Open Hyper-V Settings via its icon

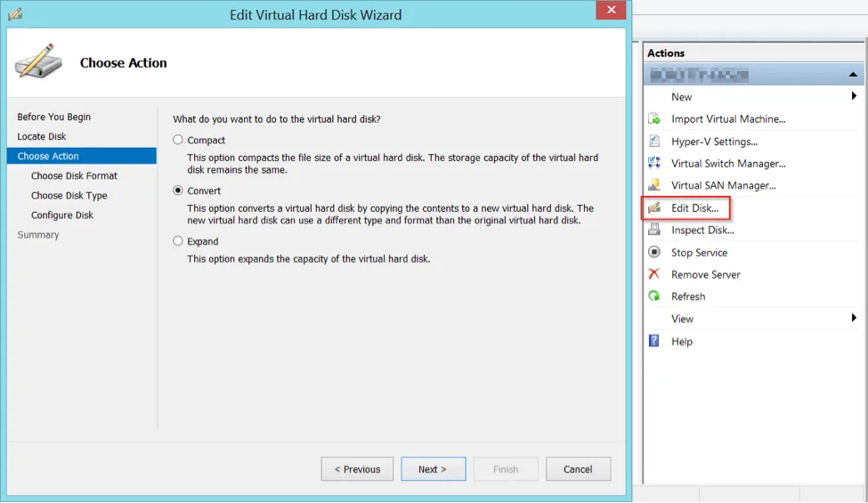654,141
